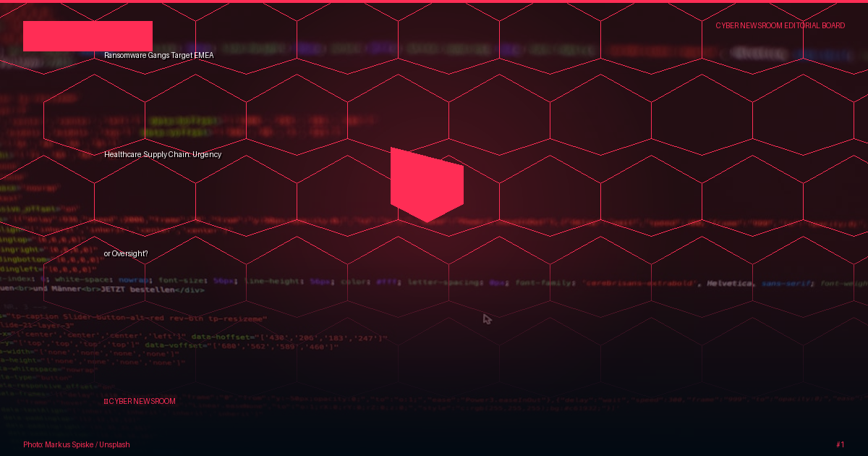Select the solid red rectangle block
This screenshot has width=868, height=456.
click(88, 36)
